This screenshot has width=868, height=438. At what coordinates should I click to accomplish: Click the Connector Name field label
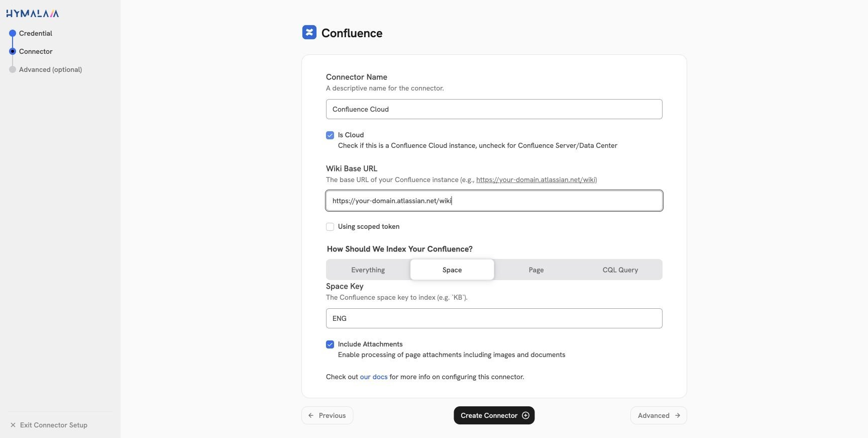pyautogui.click(x=357, y=77)
